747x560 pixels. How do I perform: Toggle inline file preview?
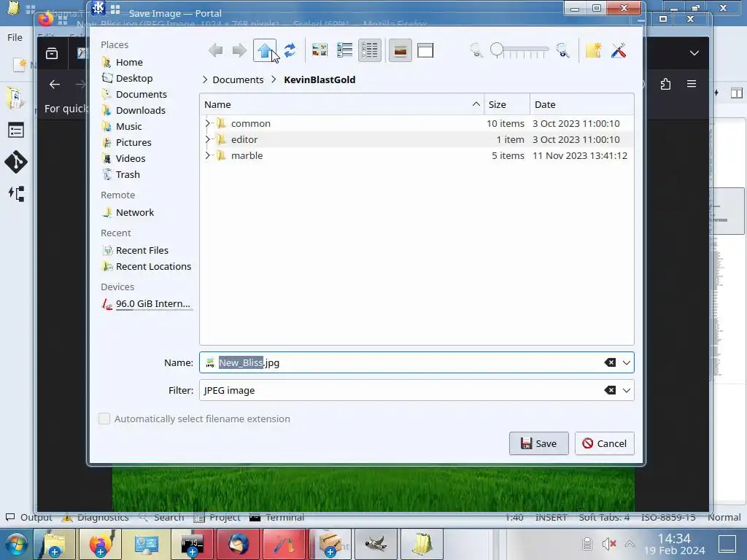[x=400, y=50]
